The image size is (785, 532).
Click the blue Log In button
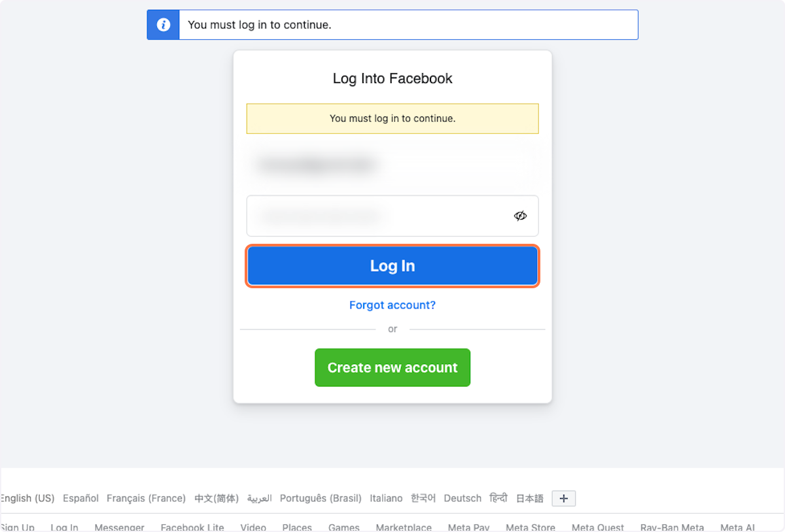pyautogui.click(x=392, y=266)
